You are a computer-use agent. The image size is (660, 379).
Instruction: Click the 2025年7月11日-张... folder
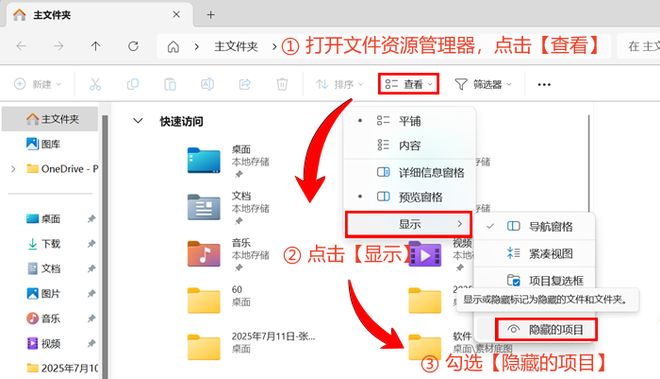pos(251,347)
